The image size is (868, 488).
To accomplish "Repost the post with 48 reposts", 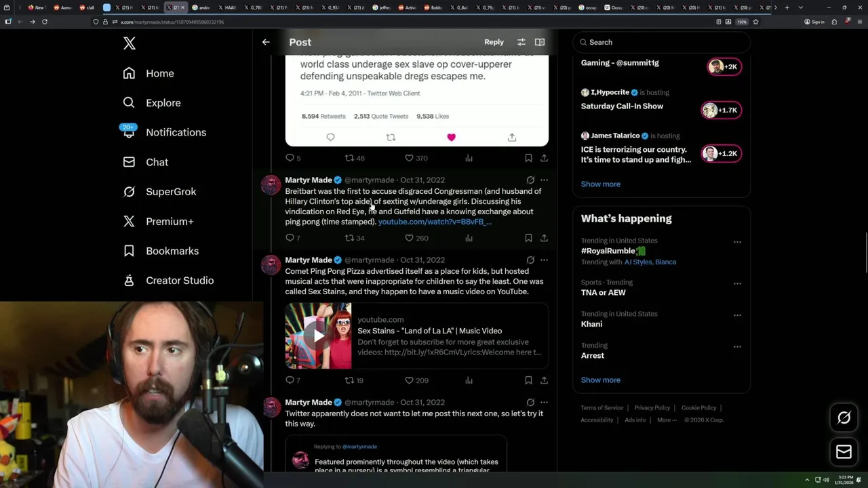I will (355, 158).
